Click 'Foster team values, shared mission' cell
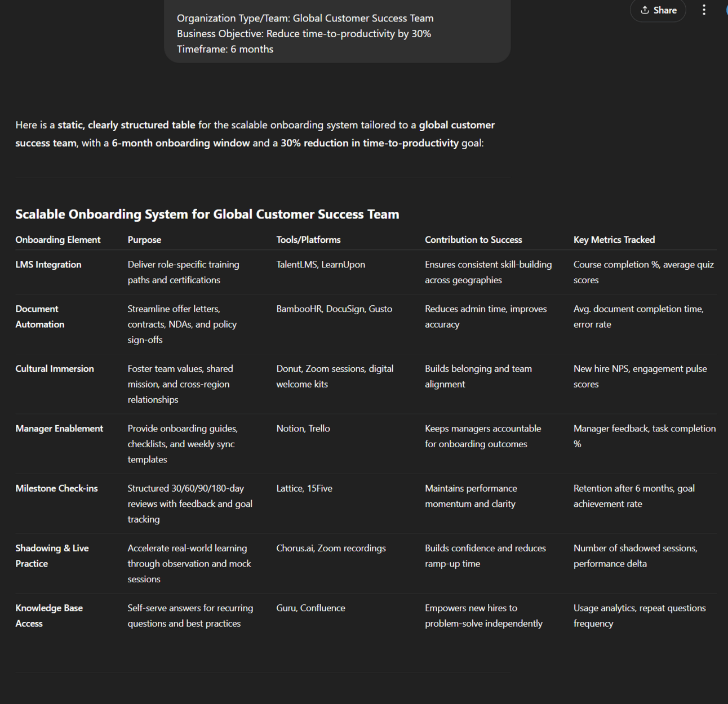Viewport: 728px width, 704px height. click(x=180, y=384)
